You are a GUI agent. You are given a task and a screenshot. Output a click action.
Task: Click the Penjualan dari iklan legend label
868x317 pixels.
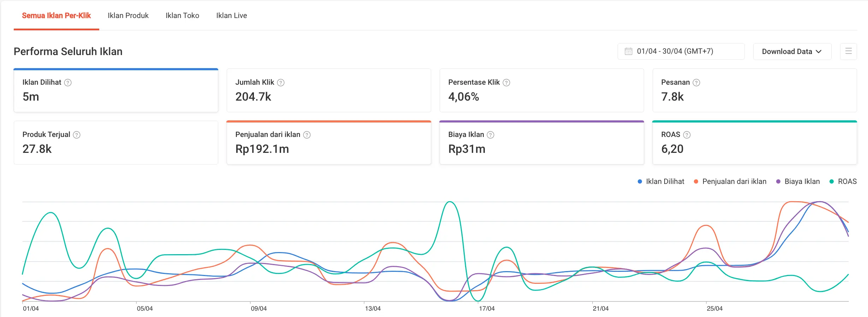(734, 181)
